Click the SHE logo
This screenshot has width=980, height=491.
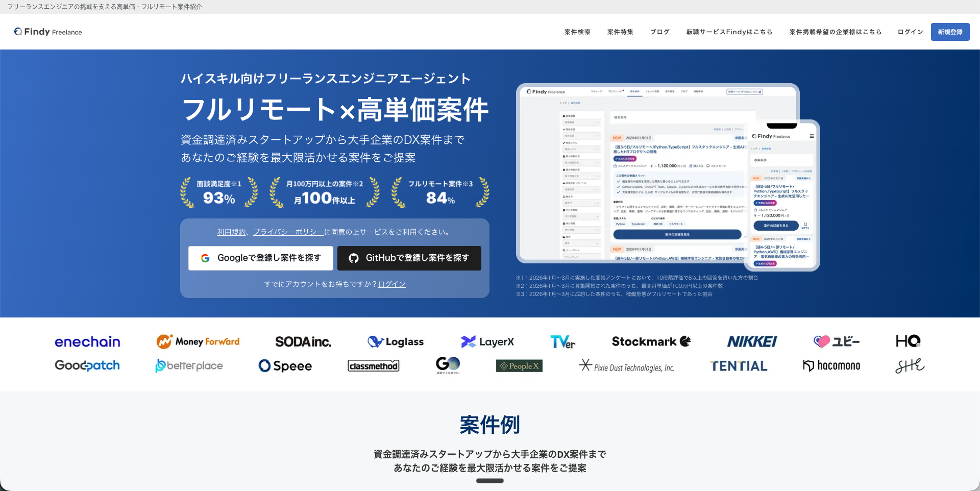[910, 365]
